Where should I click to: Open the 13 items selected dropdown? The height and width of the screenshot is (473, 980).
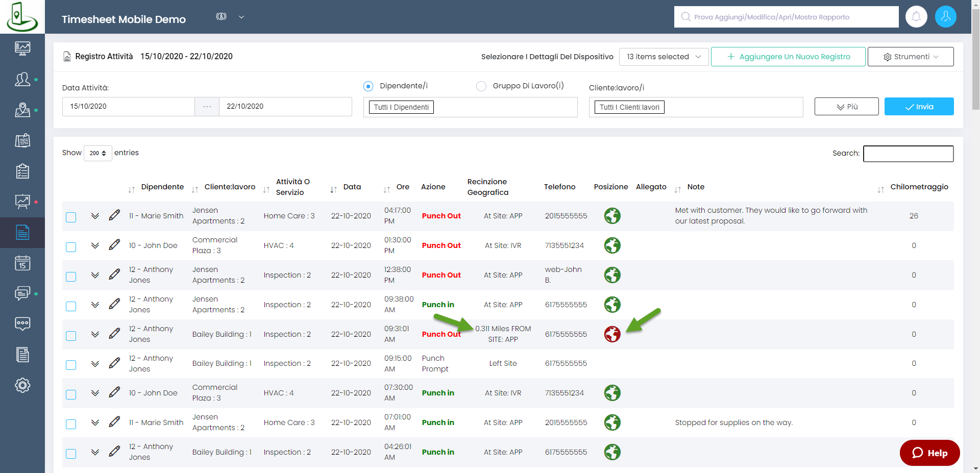click(x=664, y=57)
